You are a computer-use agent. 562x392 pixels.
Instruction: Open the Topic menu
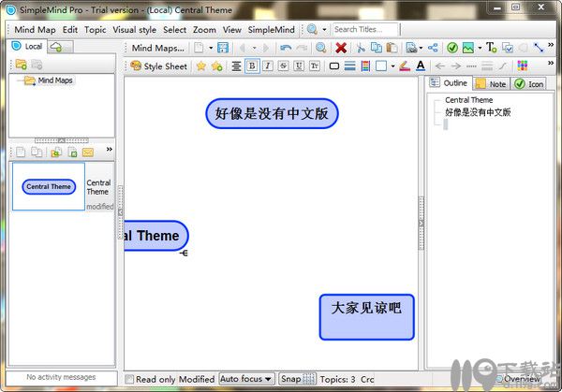pos(95,30)
